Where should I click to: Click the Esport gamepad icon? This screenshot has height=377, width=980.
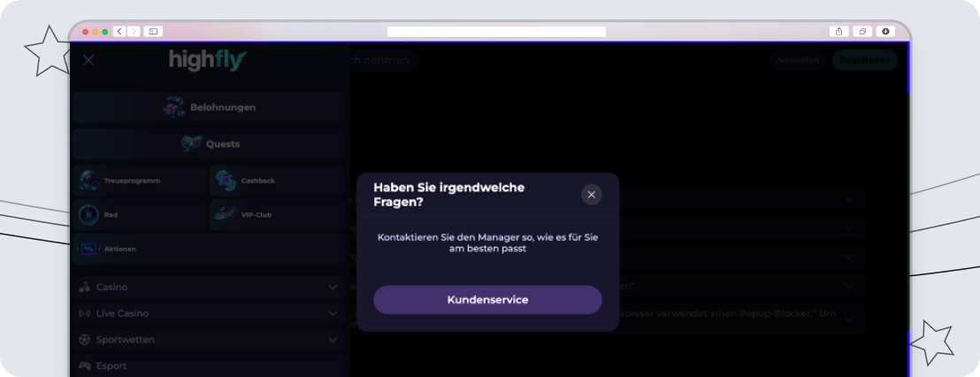click(x=85, y=365)
